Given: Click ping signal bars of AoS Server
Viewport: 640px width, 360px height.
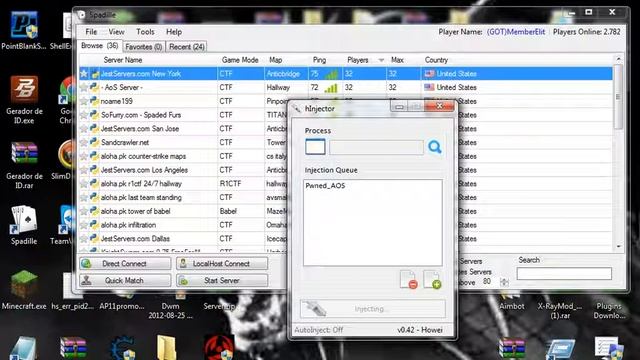Looking at the screenshot, I should 331,87.
